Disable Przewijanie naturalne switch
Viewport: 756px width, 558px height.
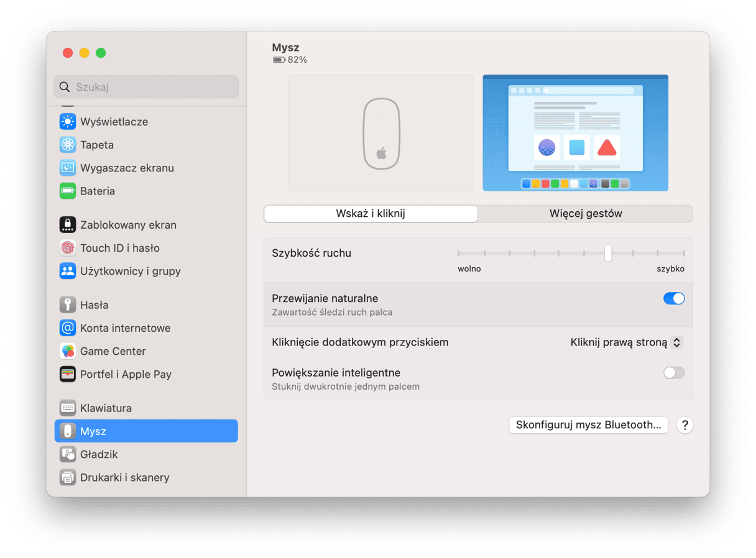tap(674, 298)
